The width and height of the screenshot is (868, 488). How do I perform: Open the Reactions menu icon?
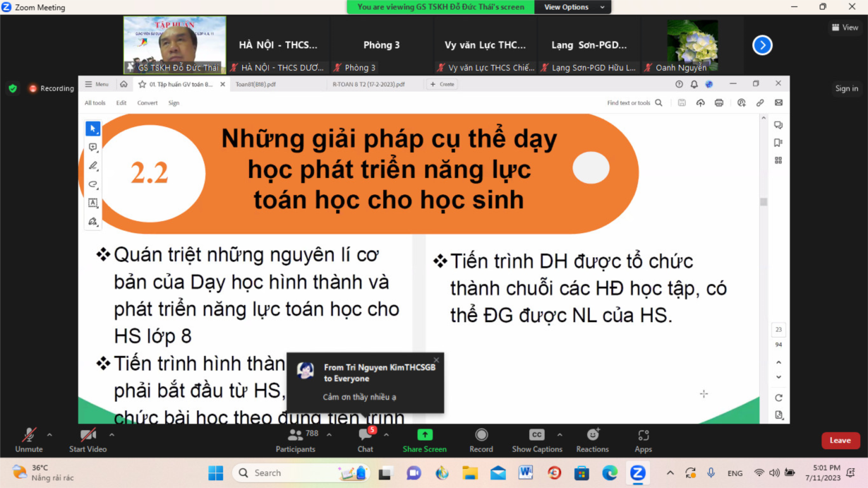click(592, 436)
